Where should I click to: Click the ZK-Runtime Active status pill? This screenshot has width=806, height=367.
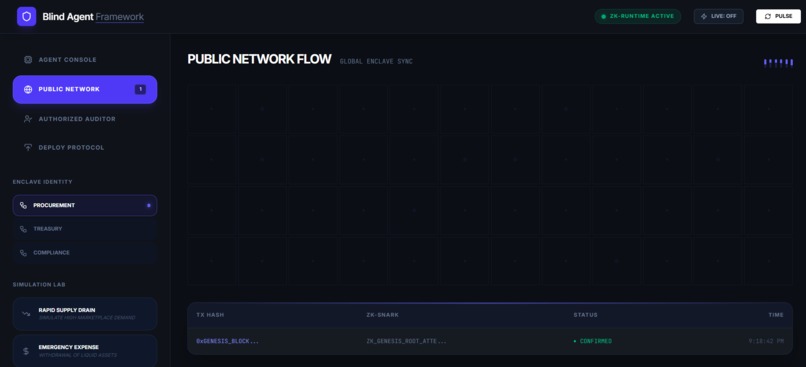tap(637, 16)
